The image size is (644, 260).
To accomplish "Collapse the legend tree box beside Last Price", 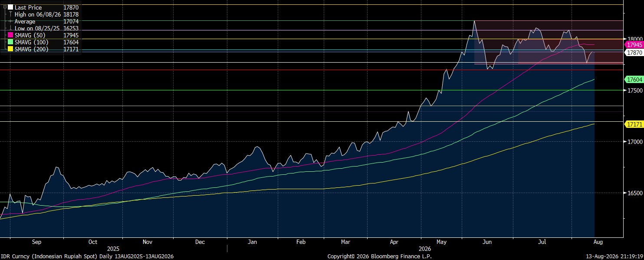I will (x=5, y=7).
